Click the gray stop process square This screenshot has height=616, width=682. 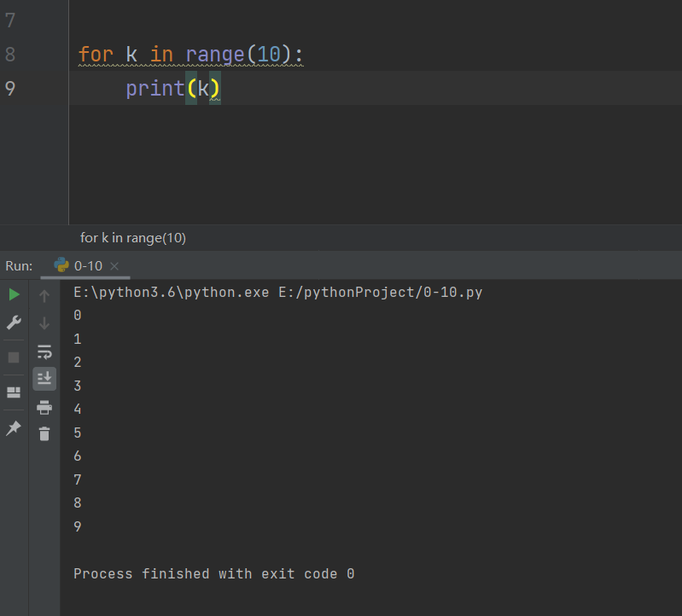pyautogui.click(x=14, y=357)
